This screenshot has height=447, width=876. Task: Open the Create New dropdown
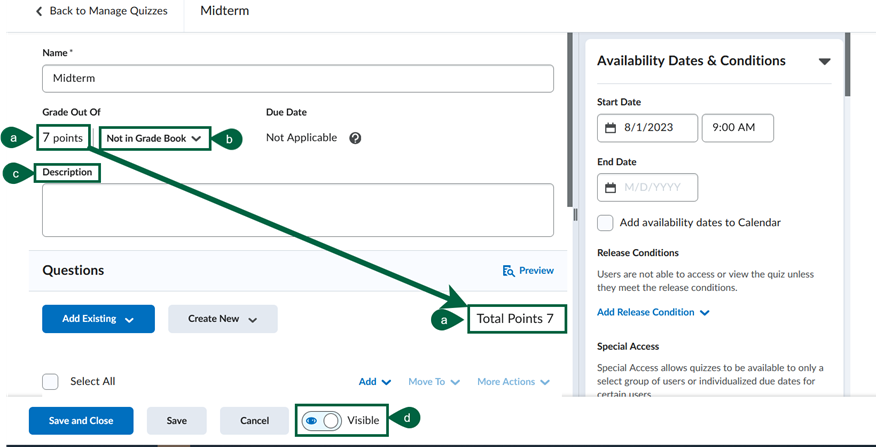pyautogui.click(x=222, y=319)
